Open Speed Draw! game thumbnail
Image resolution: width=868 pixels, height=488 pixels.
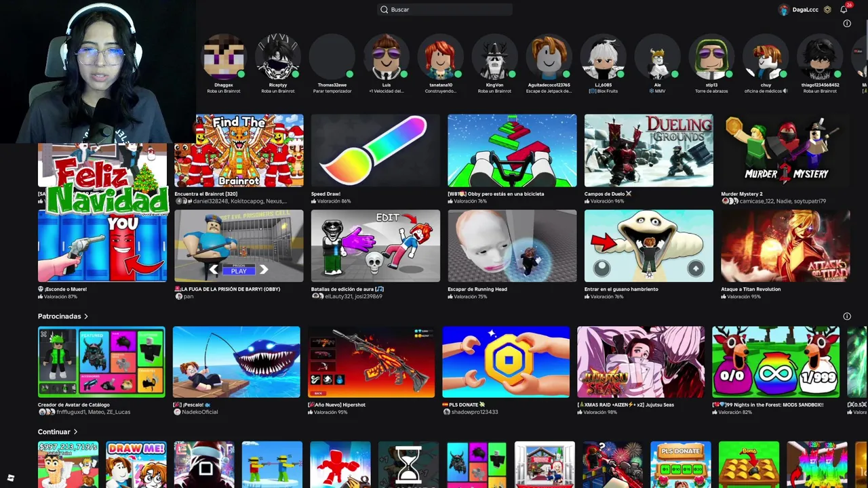click(375, 150)
